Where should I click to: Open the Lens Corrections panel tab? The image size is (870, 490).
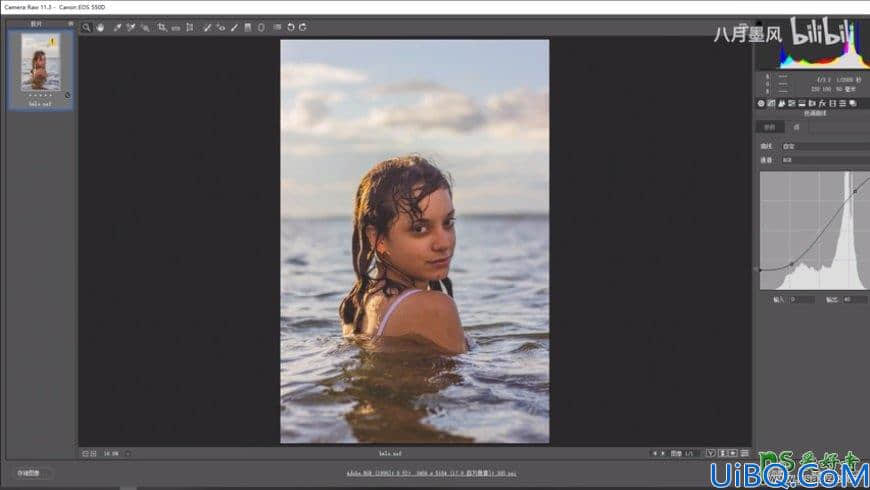coord(812,103)
